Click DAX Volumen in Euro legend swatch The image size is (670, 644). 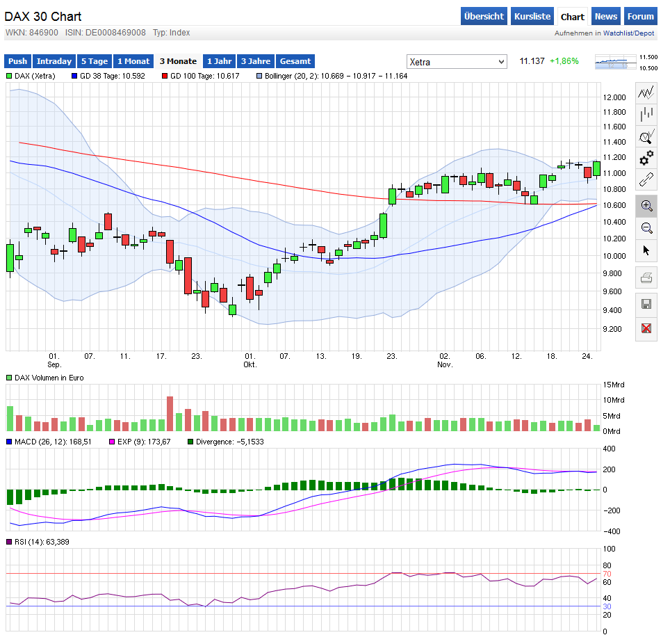[9, 378]
